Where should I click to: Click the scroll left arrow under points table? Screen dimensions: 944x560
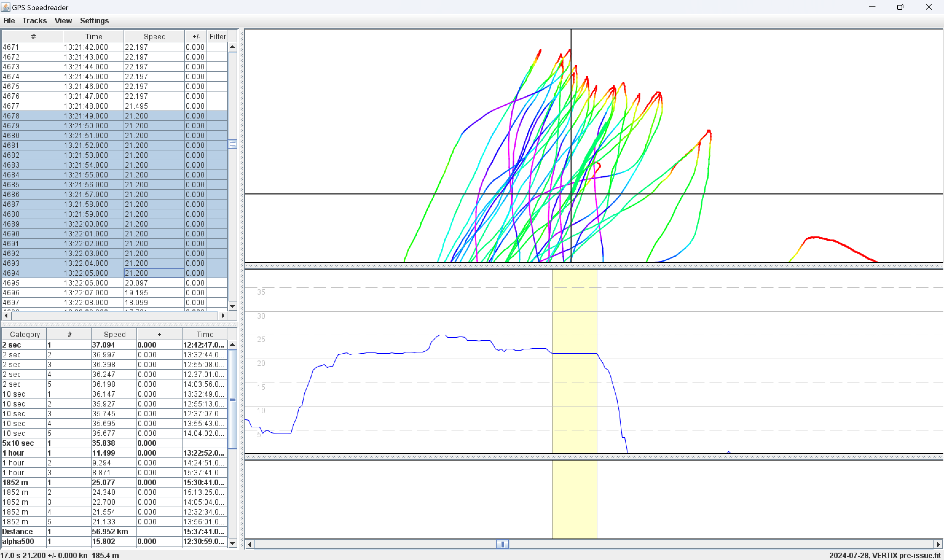coord(6,316)
